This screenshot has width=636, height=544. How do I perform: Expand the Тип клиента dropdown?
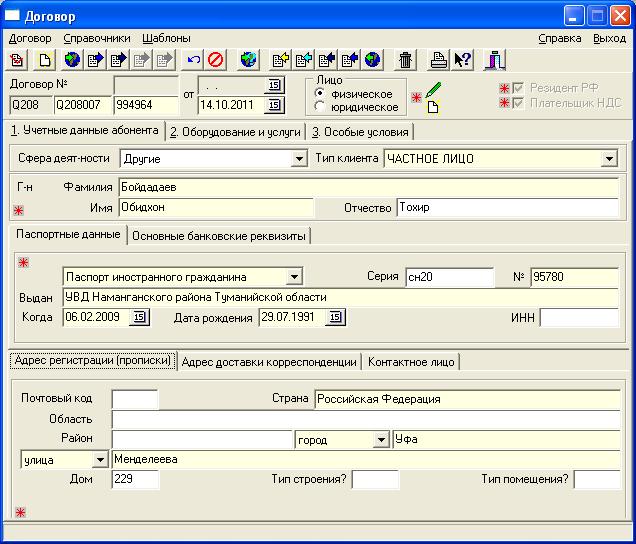point(609,159)
